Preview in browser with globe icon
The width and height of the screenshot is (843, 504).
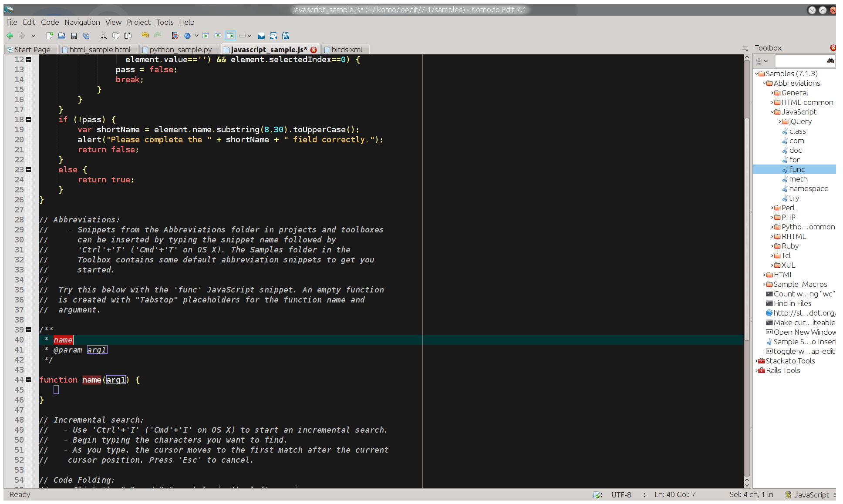click(187, 36)
